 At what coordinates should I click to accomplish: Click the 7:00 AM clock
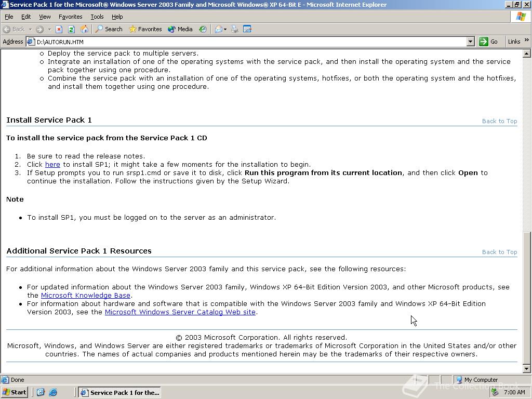pyautogui.click(x=514, y=393)
